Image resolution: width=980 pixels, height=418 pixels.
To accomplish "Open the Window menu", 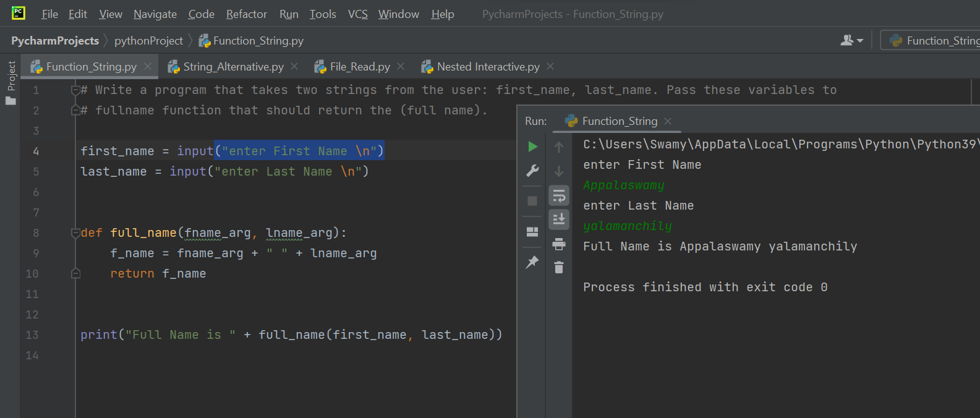I will pos(399,14).
